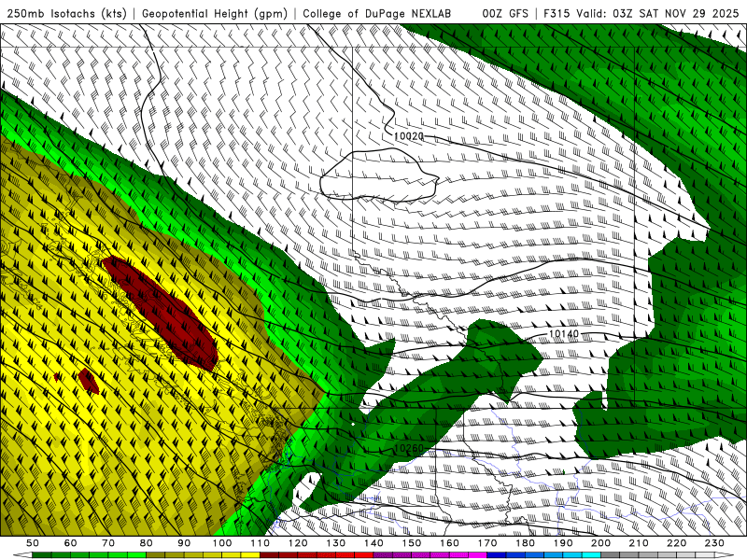Pick the dark green colorbar swatch under 50
747x560 pixels.
(42, 555)
